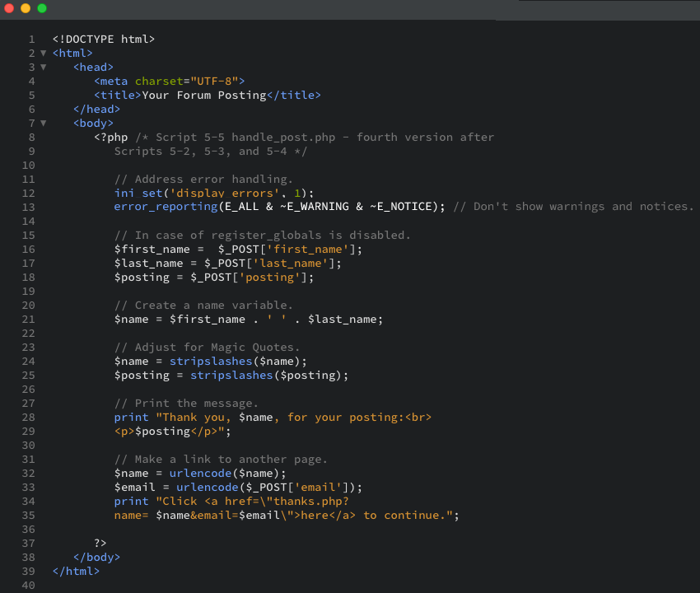700x593 pixels.
Task: Click the closing </html> tag
Action: 76,571
